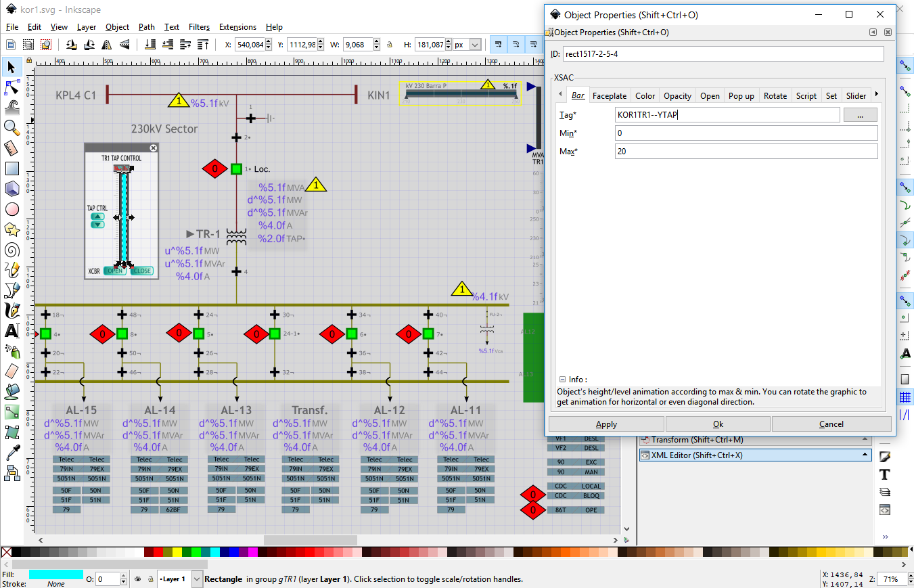The height and width of the screenshot is (588, 914).
Task: Toggle the current layer lock icon
Action: 150,579
